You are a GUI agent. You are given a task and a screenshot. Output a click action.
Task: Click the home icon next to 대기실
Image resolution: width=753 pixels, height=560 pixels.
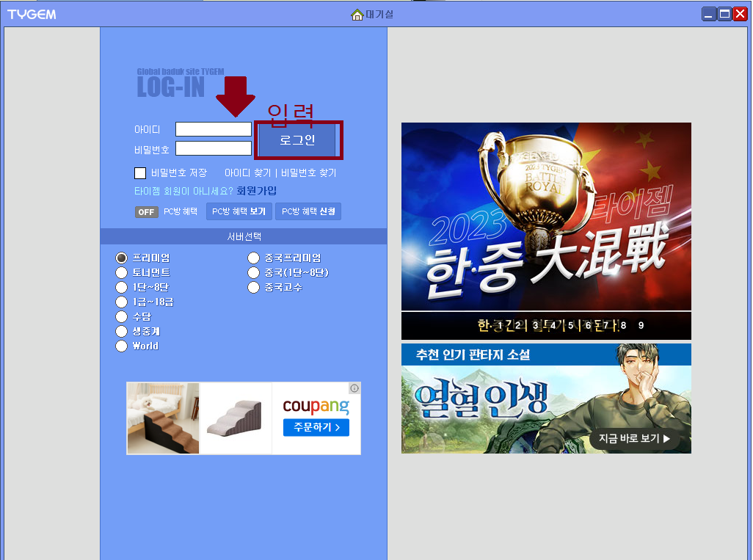[357, 15]
